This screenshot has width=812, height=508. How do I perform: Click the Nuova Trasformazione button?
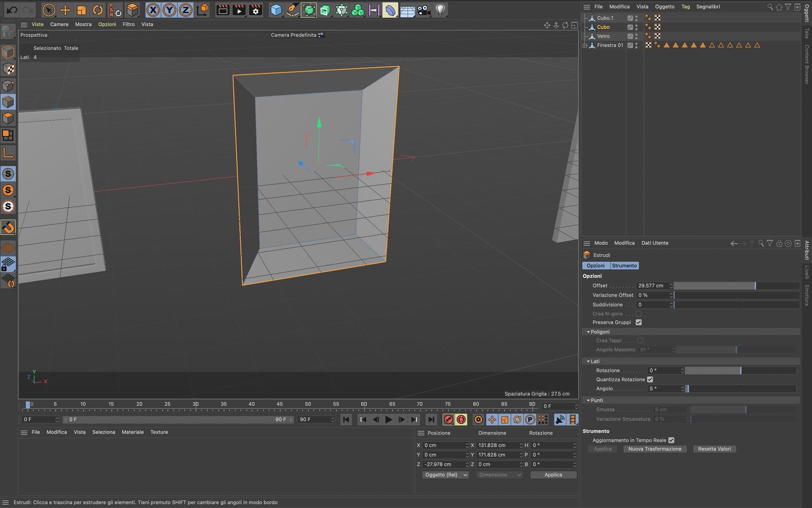click(655, 449)
